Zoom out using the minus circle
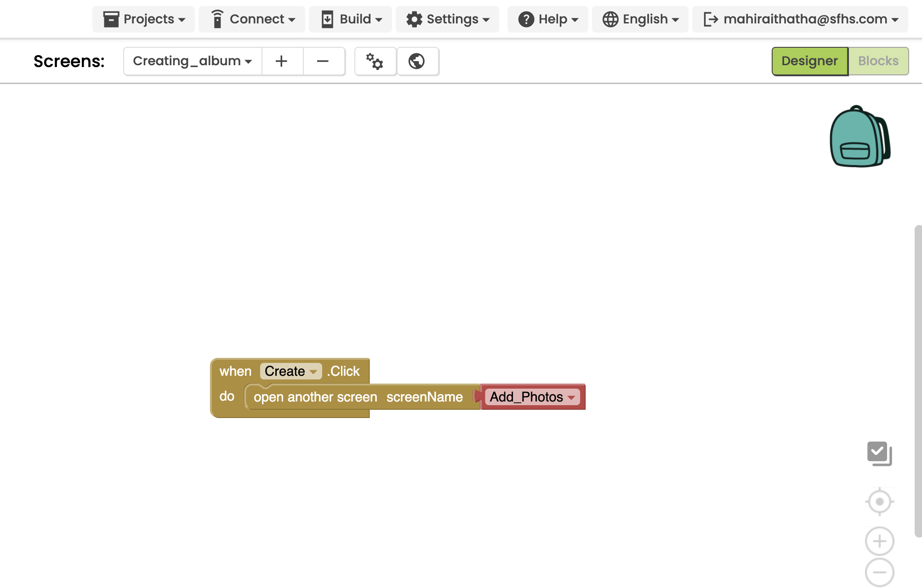This screenshot has height=588, width=922. [x=879, y=572]
